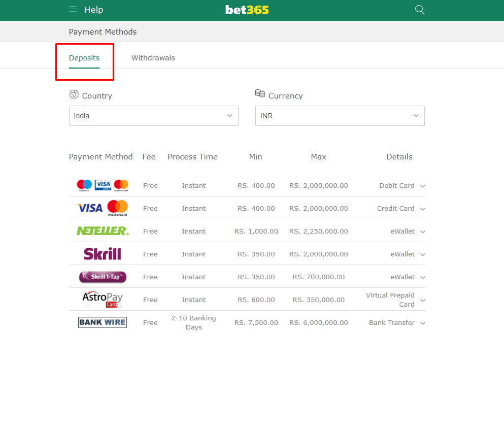Screen dimensions: 504x429
Task: Switch to the Deposits tab
Action: pyautogui.click(x=84, y=58)
